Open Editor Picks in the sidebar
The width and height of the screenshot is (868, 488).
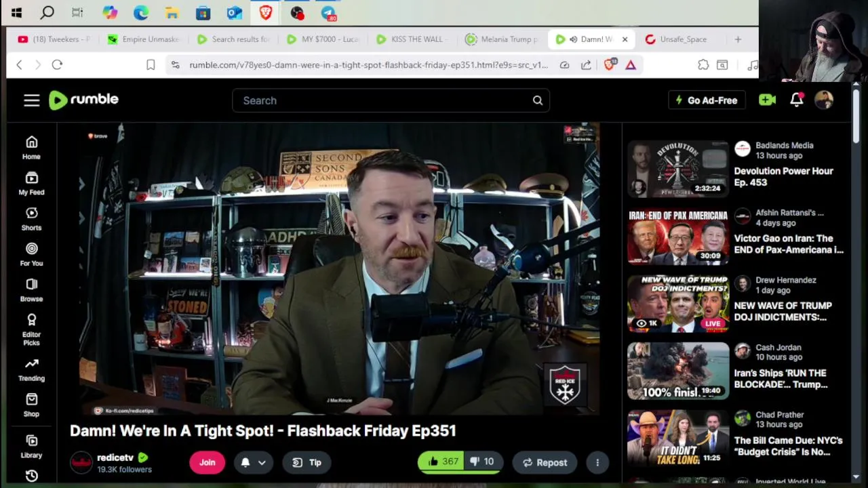(31, 329)
